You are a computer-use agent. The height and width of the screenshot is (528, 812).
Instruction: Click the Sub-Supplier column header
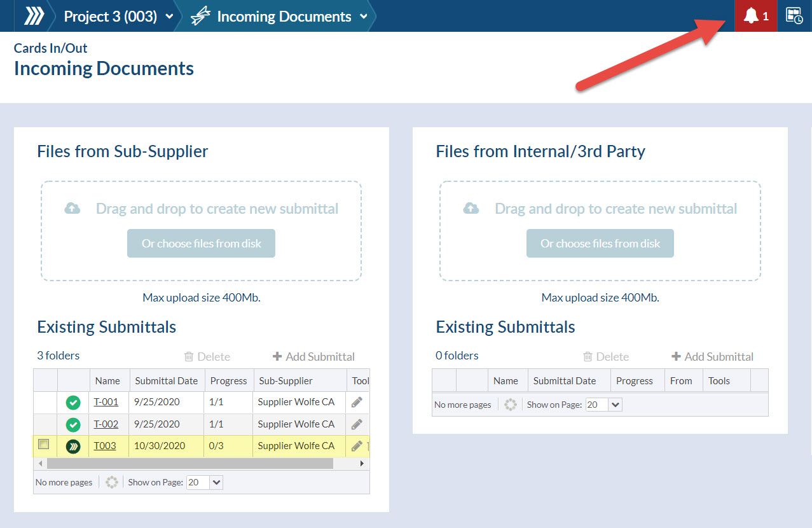pyautogui.click(x=299, y=380)
